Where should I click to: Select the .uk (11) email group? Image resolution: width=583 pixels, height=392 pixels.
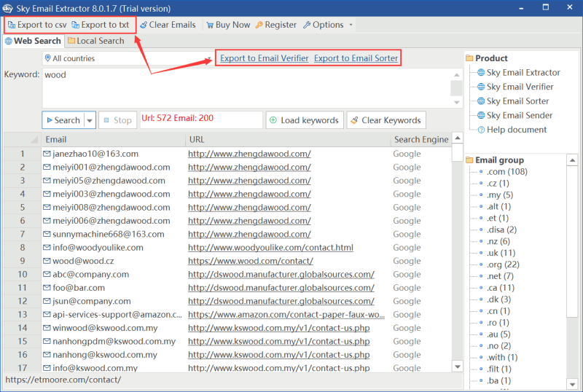coord(501,253)
